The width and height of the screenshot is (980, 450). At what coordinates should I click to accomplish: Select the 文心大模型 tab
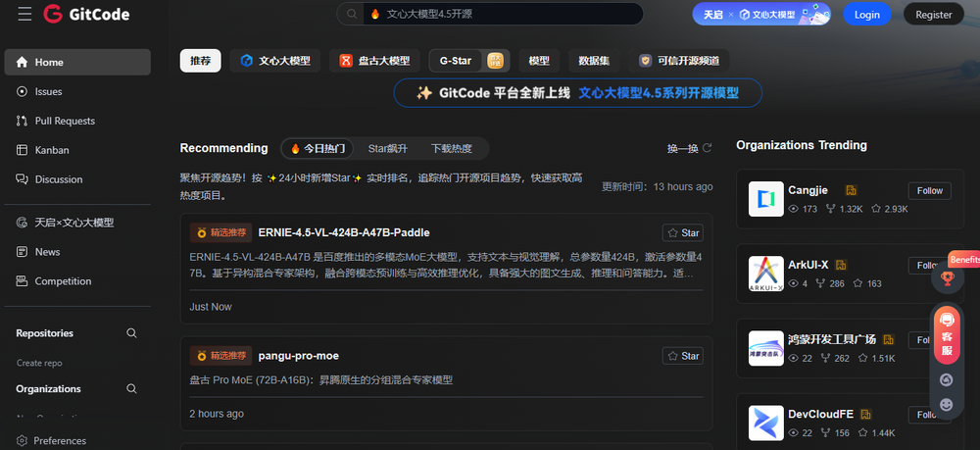pyautogui.click(x=275, y=61)
